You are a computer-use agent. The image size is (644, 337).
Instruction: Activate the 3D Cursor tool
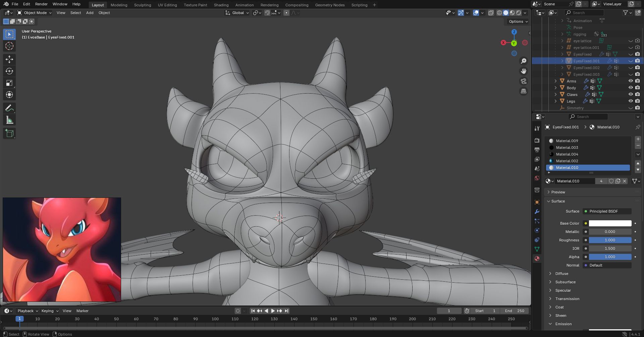[x=9, y=46]
